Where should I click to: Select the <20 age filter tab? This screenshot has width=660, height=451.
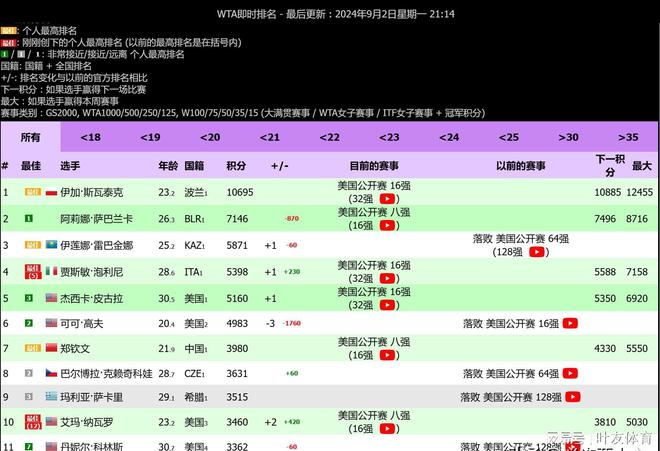pyautogui.click(x=210, y=137)
